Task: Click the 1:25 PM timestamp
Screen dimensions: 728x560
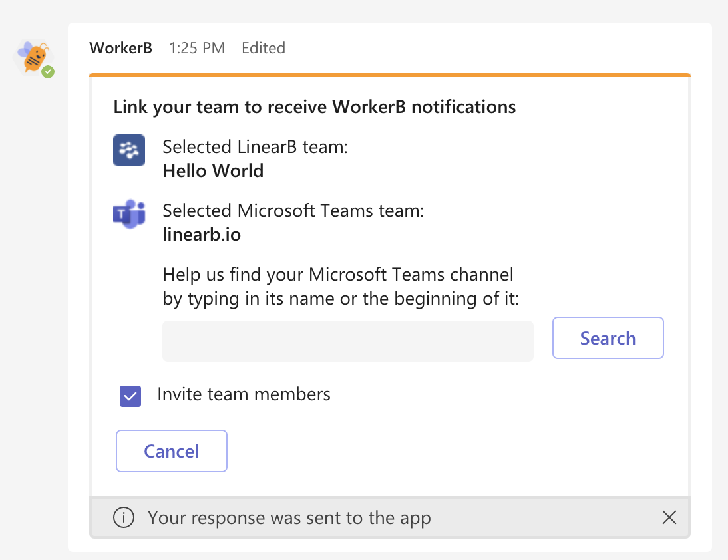Action: (x=197, y=48)
